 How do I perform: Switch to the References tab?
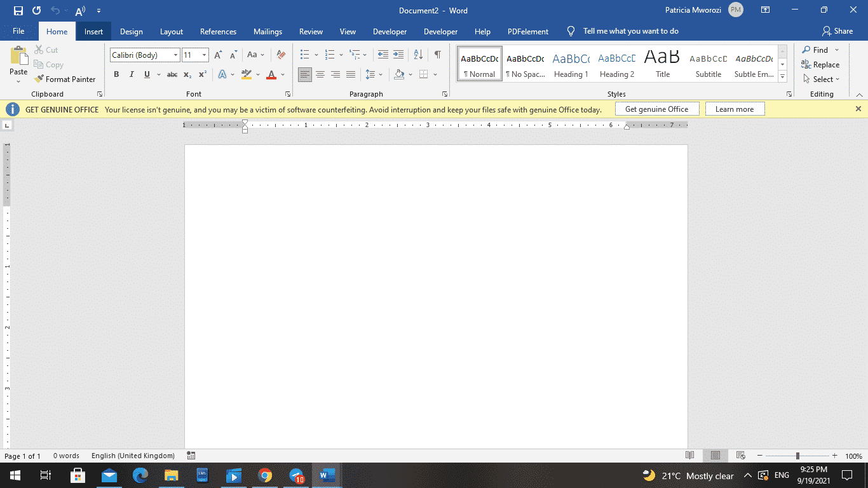click(218, 31)
